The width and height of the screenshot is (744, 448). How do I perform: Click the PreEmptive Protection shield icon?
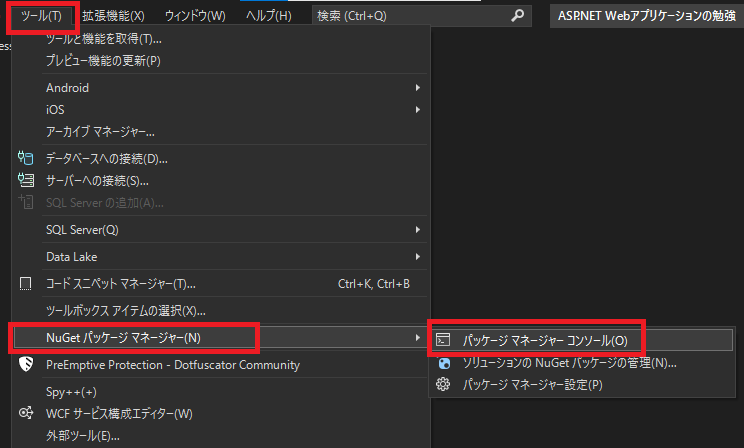point(26,364)
